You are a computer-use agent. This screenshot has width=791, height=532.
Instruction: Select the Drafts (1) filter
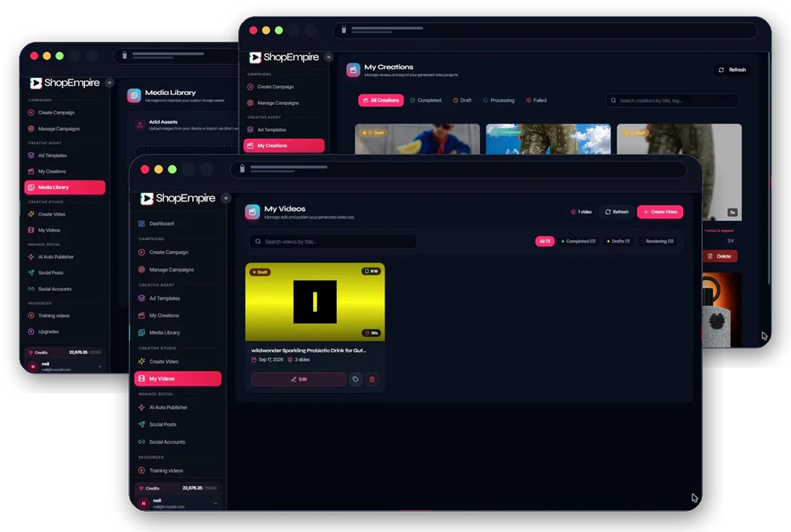pyautogui.click(x=619, y=241)
